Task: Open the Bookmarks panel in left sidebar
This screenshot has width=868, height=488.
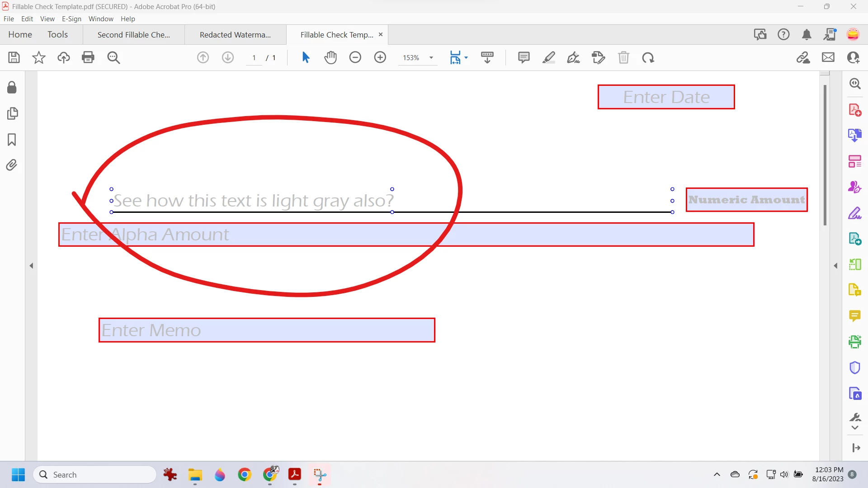Action: [x=12, y=140]
